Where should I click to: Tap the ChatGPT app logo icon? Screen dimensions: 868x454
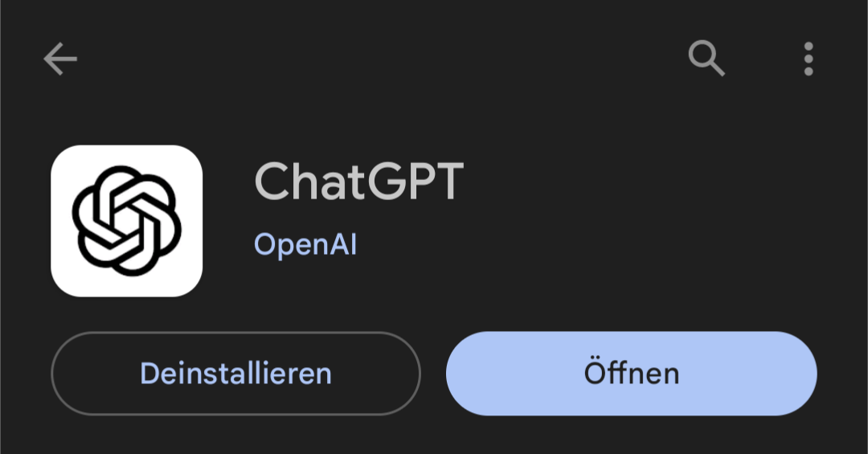(127, 221)
